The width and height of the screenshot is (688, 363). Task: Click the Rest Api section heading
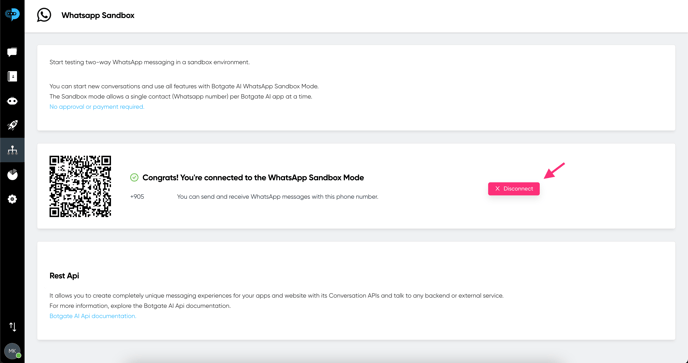point(64,276)
